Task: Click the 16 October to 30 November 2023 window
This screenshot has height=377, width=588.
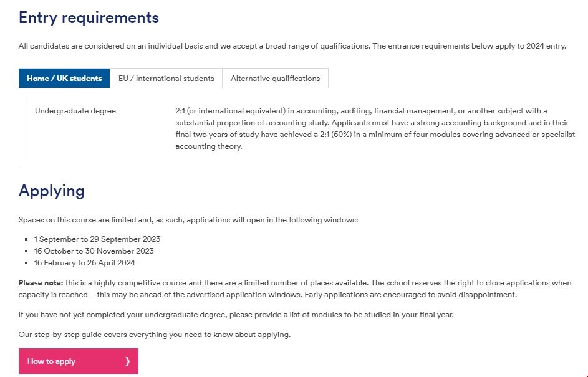Action: (94, 251)
